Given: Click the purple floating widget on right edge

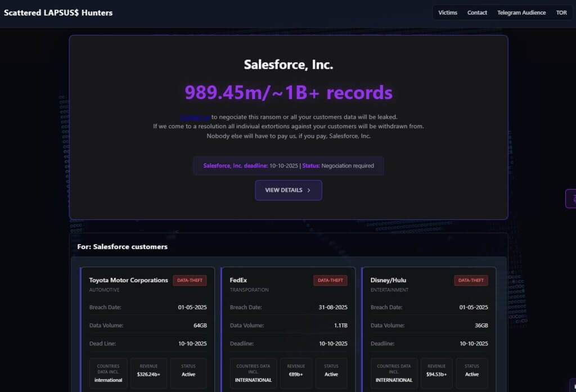Looking at the screenshot, I should [571, 199].
